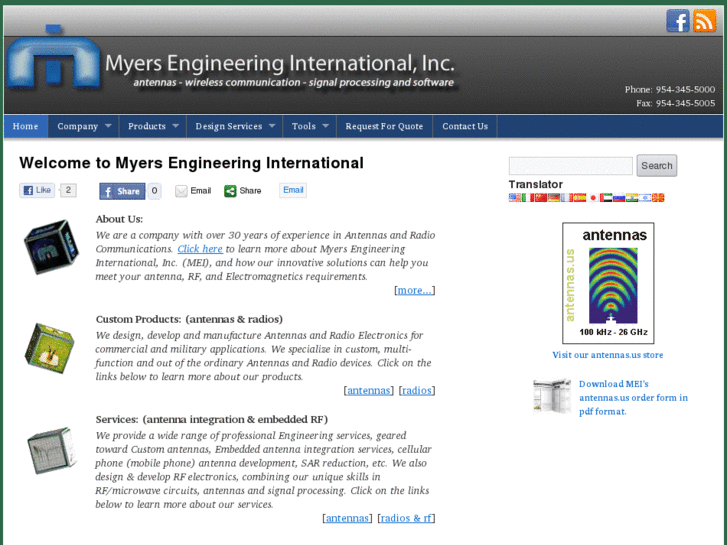Focus the search text field
727x545 pixels.
(570, 166)
